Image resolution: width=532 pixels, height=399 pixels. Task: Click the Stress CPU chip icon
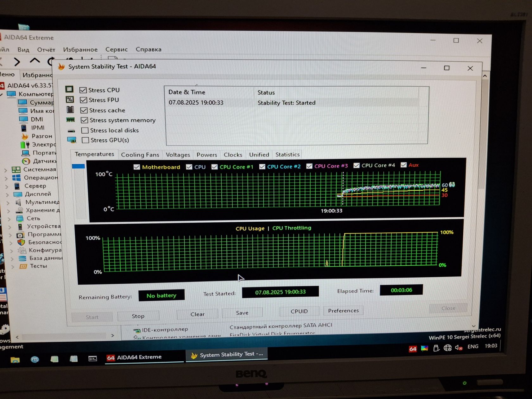pos(69,89)
